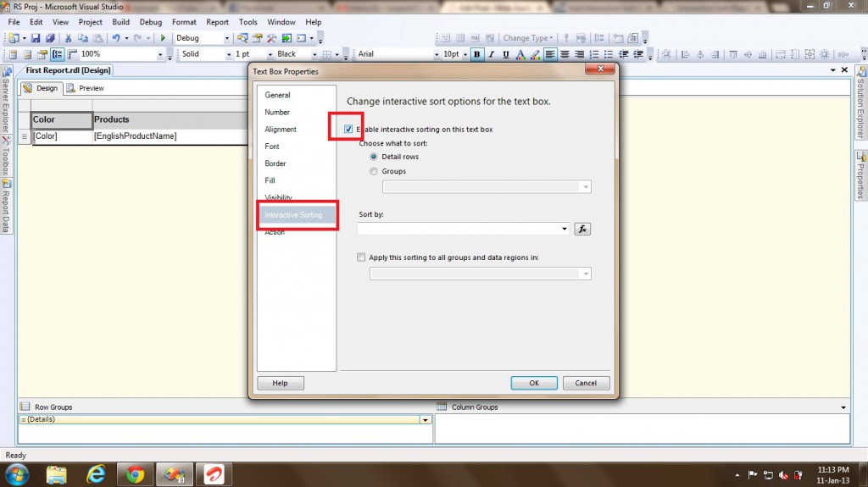
Task: Expand the Sort by dropdown
Action: coord(565,229)
